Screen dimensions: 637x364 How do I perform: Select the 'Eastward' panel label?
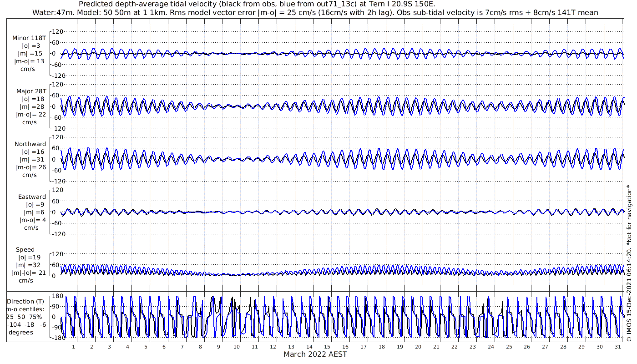point(32,197)
